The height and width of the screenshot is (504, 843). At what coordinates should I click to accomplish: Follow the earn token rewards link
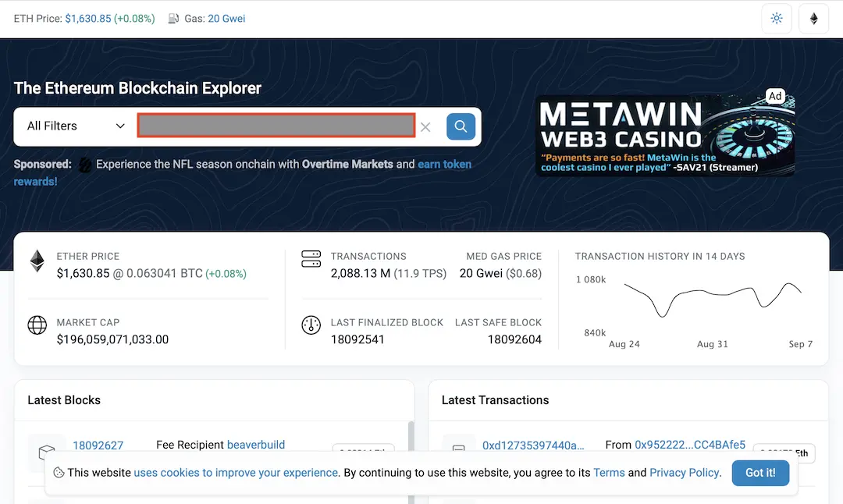point(445,165)
